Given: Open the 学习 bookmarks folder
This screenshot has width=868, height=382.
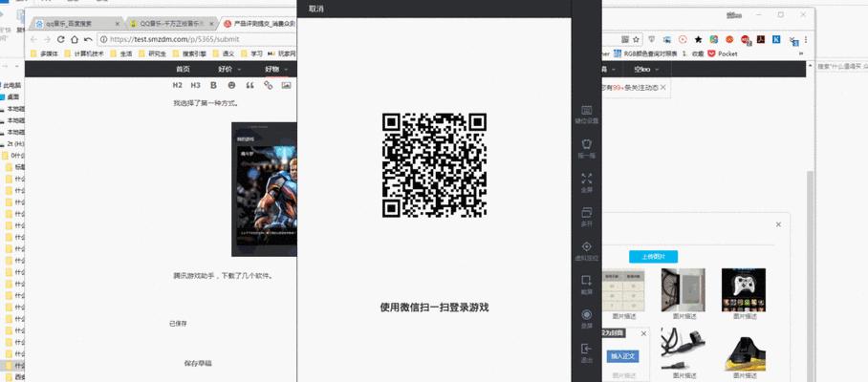Looking at the screenshot, I should (251, 53).
